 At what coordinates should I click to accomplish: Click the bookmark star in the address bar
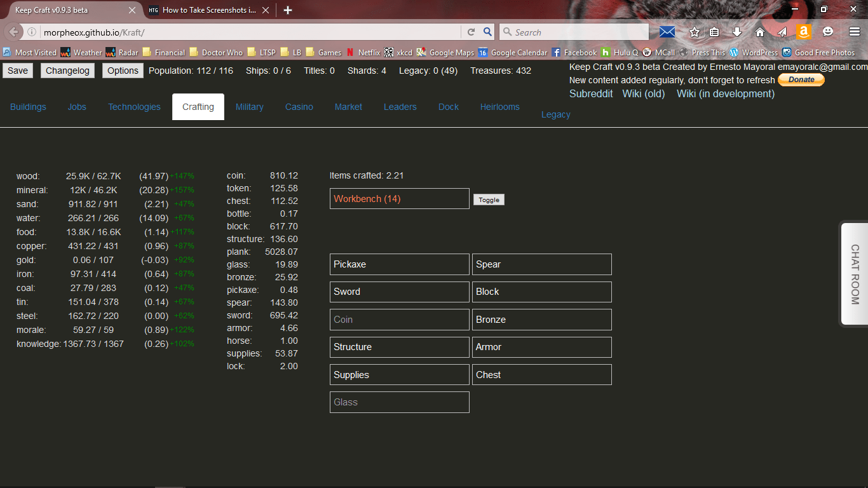coord(694,32)
